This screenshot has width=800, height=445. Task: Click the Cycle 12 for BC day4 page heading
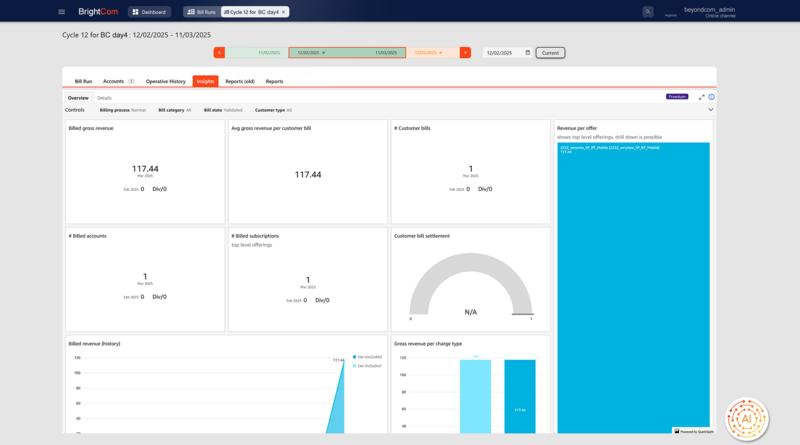[x=136, y=35]
